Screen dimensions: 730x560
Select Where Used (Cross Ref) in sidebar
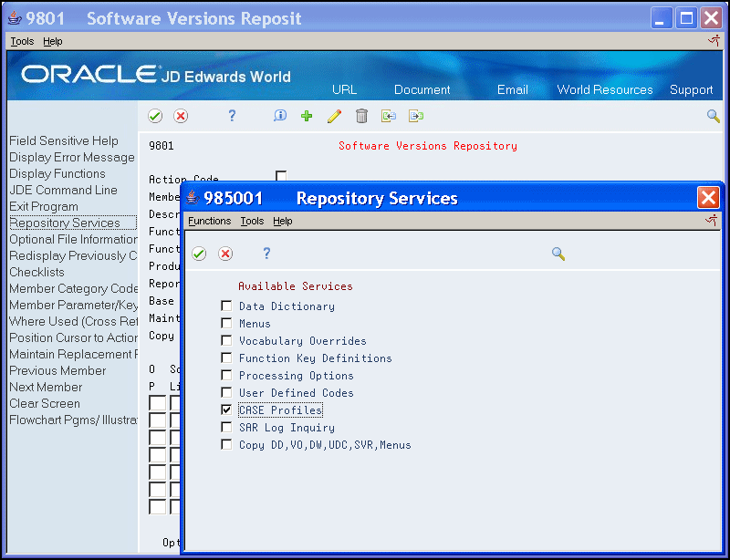(73, 321)
